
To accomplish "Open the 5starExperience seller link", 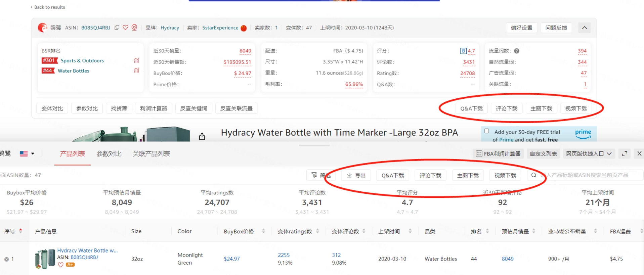I will tap(220, 28).
